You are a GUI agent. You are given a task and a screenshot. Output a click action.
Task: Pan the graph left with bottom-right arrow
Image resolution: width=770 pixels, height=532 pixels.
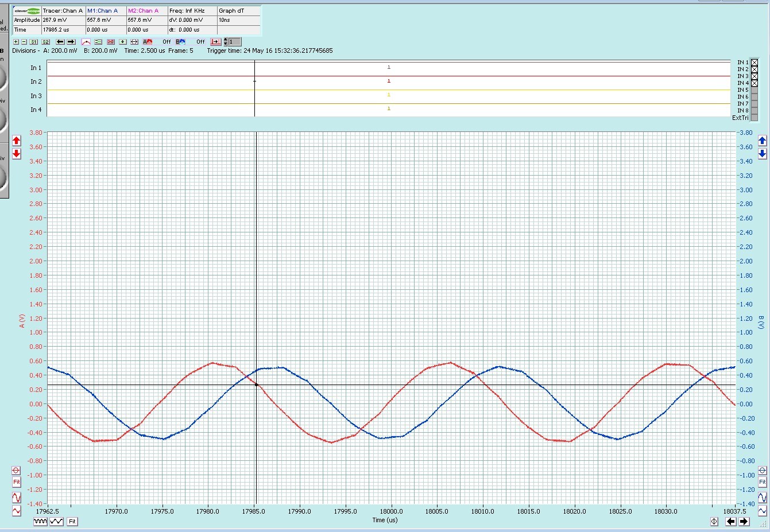coord(730,522)
